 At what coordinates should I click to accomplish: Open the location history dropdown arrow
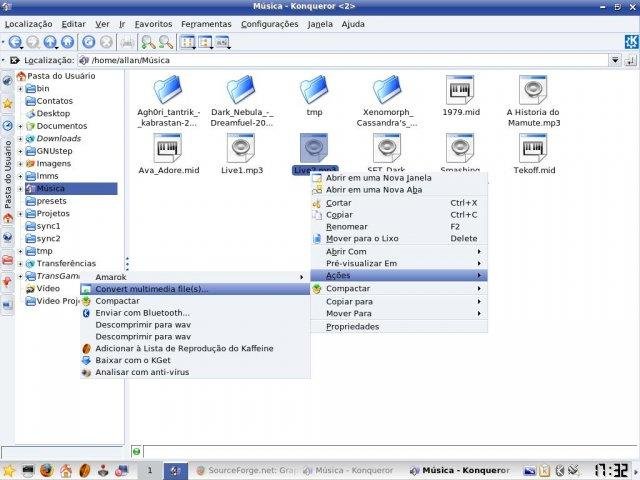[x=615, y=60]
